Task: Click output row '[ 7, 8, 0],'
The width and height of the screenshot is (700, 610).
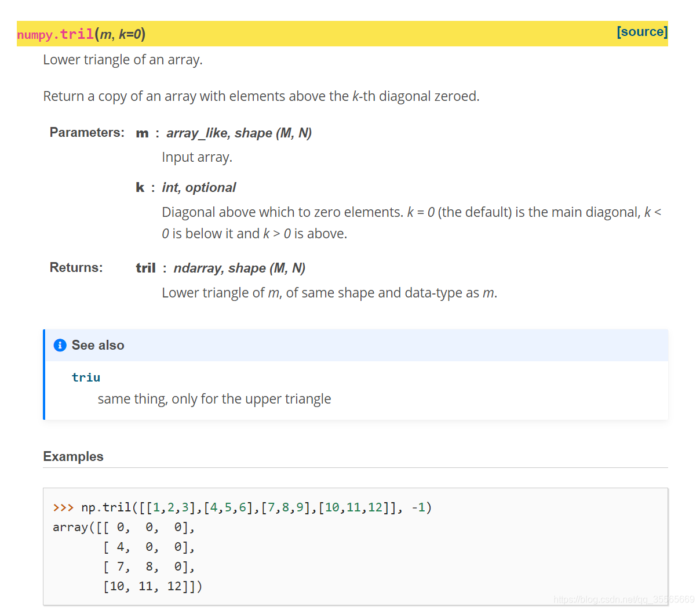Action: (149, 567)
